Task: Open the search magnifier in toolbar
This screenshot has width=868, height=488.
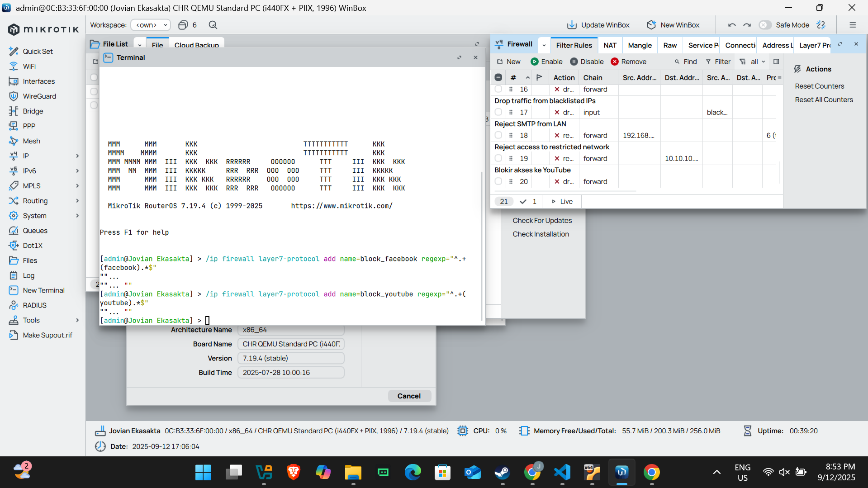Action: click(x=213, y=25)
